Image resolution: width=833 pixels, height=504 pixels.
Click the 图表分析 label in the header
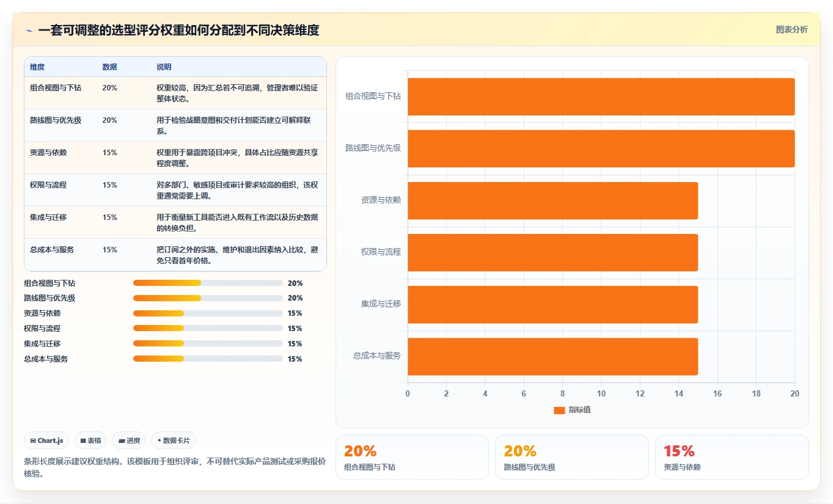point(791,29)
